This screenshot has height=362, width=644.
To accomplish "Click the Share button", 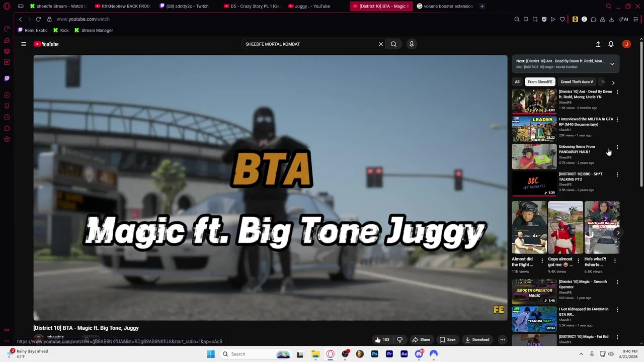I will pyautogui.click(x=421, y=340).
